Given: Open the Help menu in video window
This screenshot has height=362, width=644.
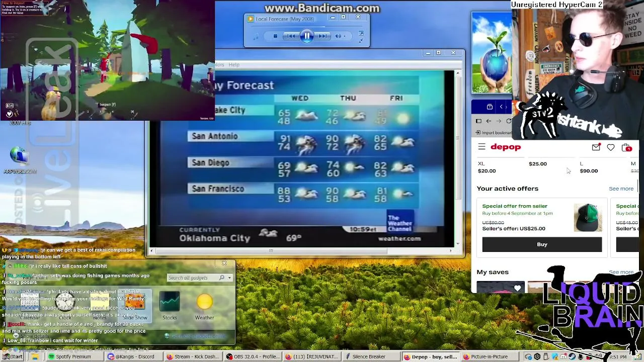Looking at the screenshot, I should (234, 64).
